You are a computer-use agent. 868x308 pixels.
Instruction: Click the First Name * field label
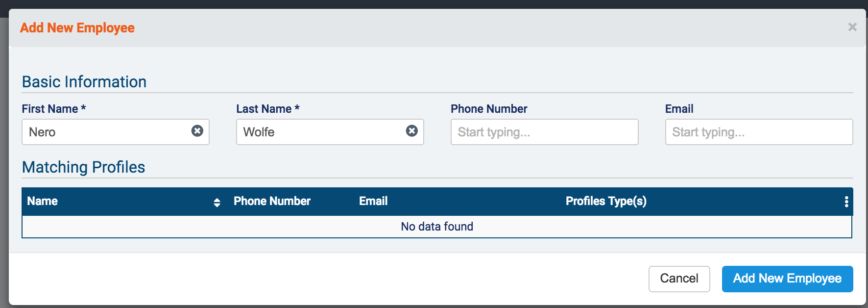click(54, 109)
